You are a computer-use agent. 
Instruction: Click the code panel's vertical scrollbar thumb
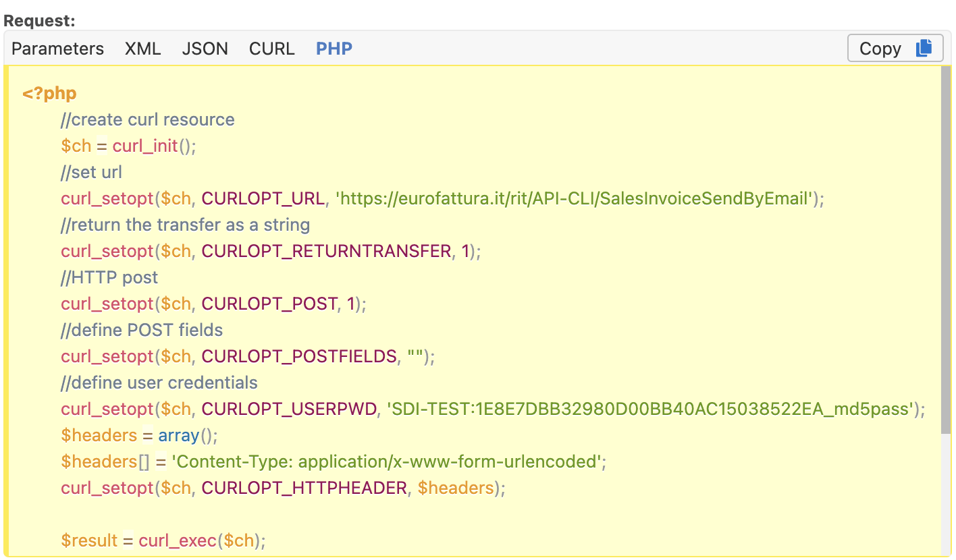(946, 250)
